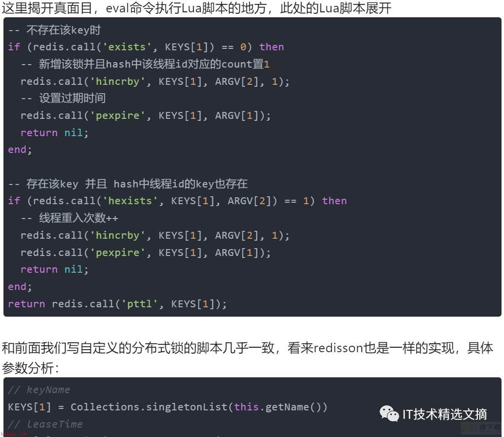The image size is (504, 437).
Task: Click the comment '线程重入次数++'
Action: 70,218
